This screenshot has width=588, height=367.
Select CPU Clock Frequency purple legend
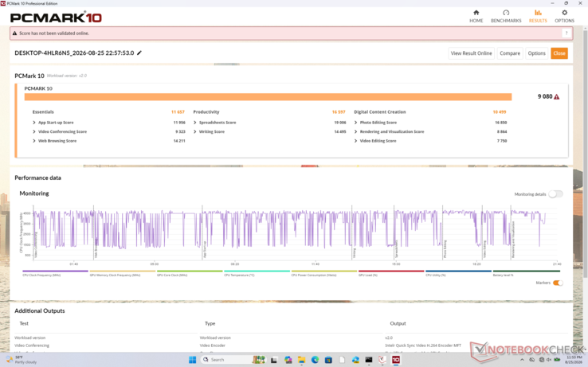pos(55,271)
